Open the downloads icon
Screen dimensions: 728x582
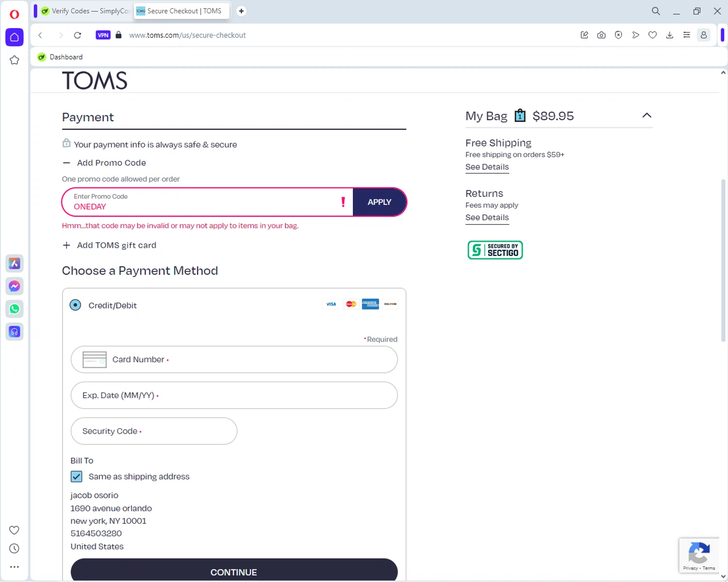669,35
